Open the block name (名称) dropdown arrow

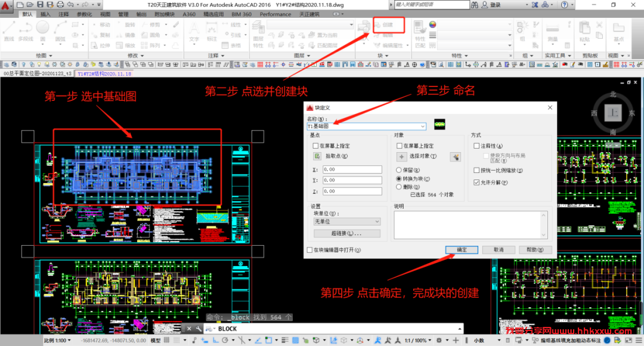click(x=423, y=126)
